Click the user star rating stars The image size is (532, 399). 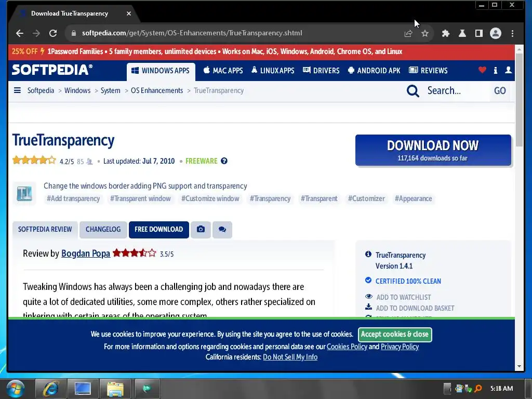(34, 160)
